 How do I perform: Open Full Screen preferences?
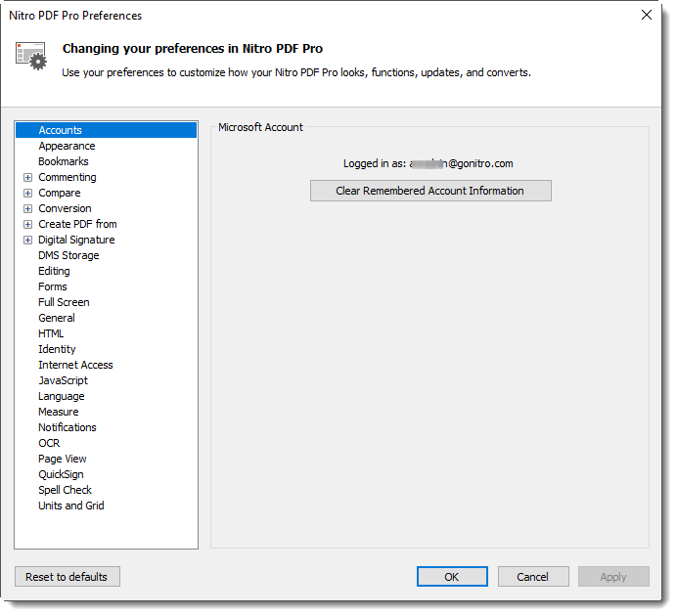64,302
